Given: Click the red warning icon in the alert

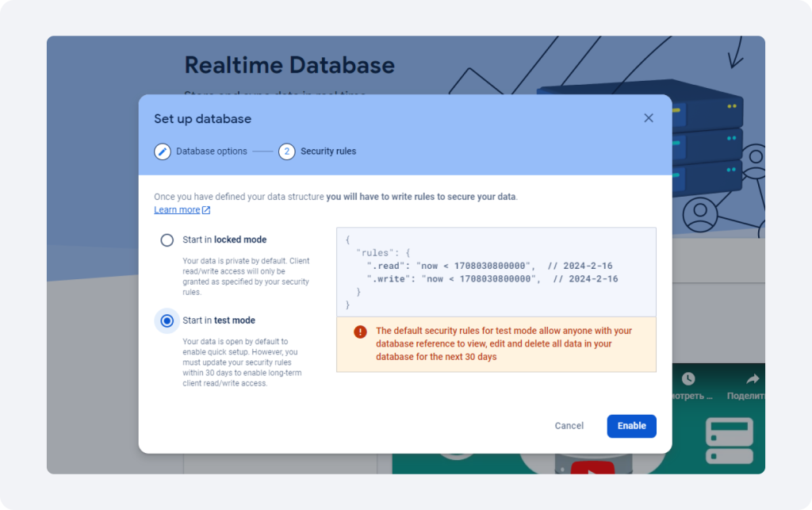Looking at the screenshot, I should [361, 332].
